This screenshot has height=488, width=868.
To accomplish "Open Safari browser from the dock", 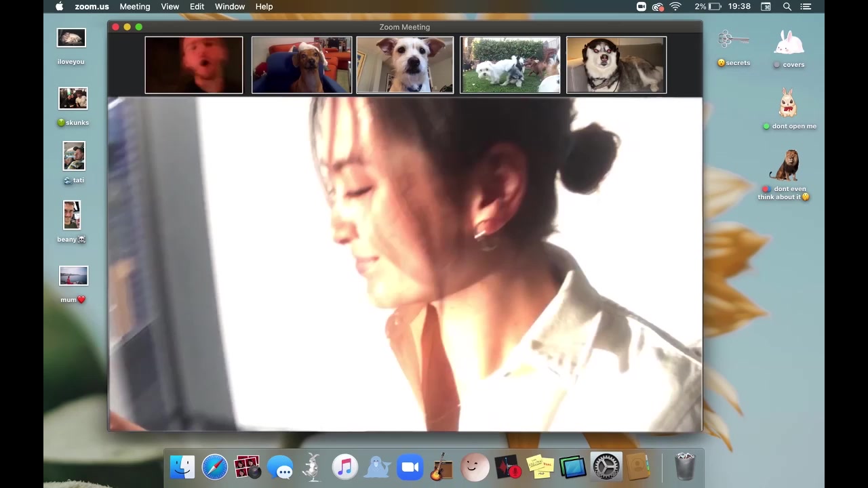I will [x=215, y=468].
